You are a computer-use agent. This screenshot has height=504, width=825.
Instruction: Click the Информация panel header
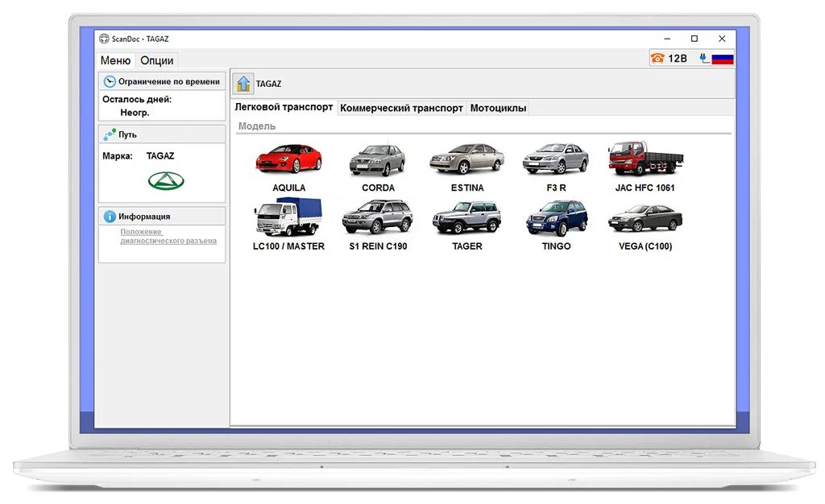(x=162, y=217)
